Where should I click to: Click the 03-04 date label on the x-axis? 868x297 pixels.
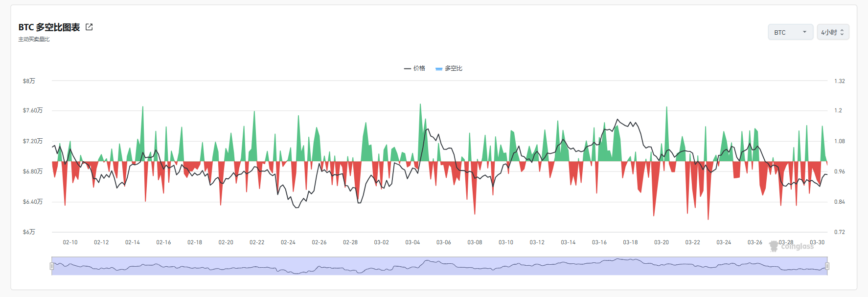[x=412, y=242]
